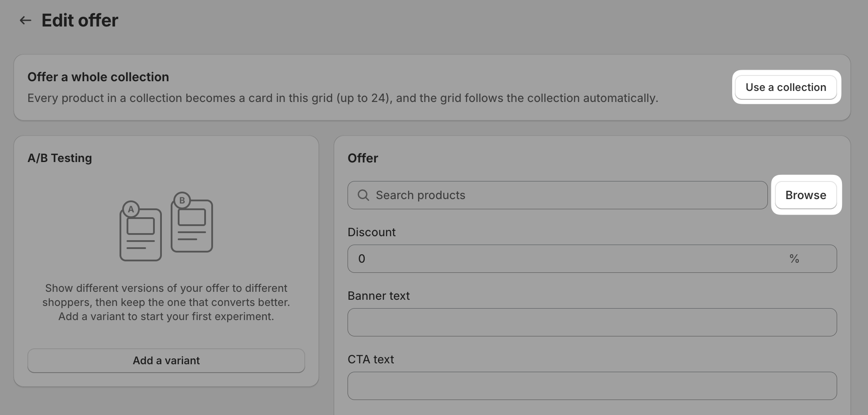Click the CTA text label
This screenshot has height=415, width=868.
pyautogui.click(x=371, y=359)
